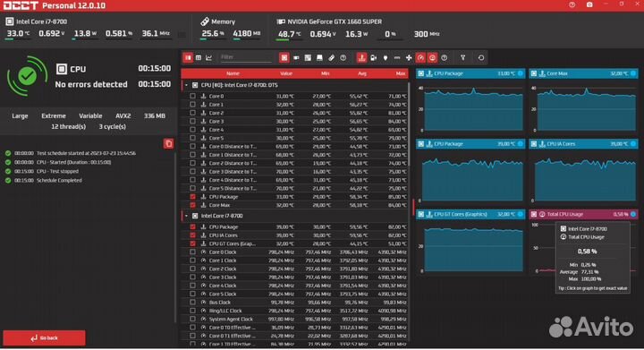Click the GPU 48.7 °C temperature readout
This screenshot has width=644, height=350.
tap(289, 34)
